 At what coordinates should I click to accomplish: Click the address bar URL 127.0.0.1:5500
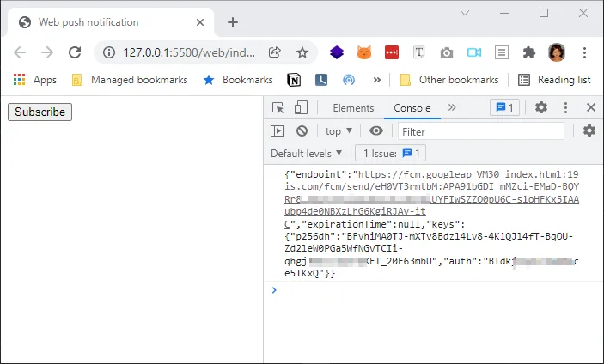coord(189,52)
